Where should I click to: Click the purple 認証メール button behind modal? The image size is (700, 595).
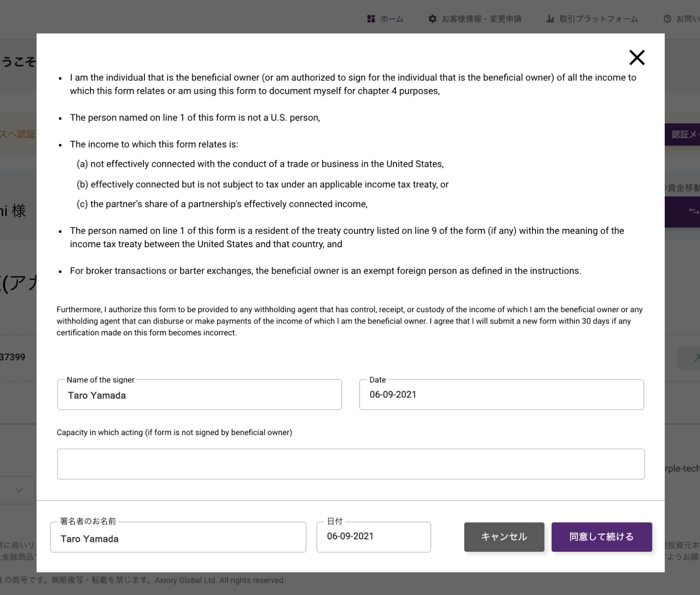[x=682, y=134]
